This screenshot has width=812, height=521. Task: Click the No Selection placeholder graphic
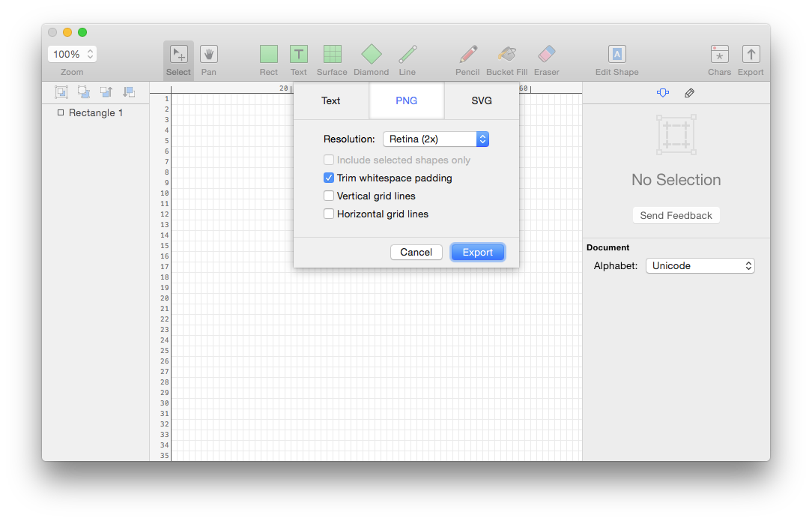click(676, 135)
